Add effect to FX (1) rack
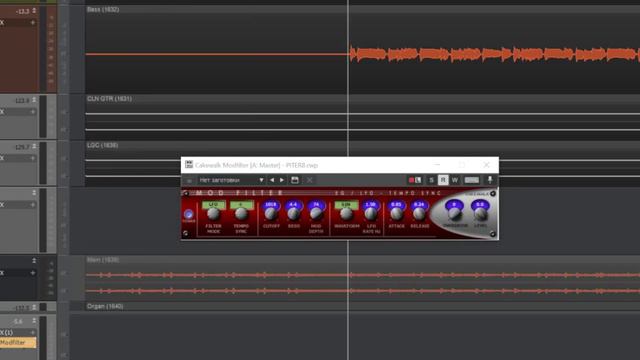640x360 pixels. (33, 332)
